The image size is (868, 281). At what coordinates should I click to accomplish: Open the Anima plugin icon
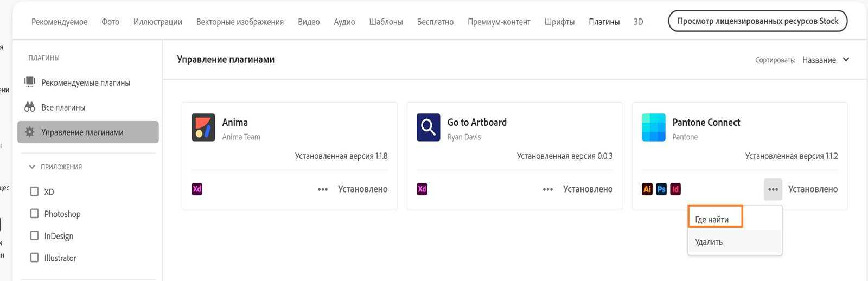[203, 127]
